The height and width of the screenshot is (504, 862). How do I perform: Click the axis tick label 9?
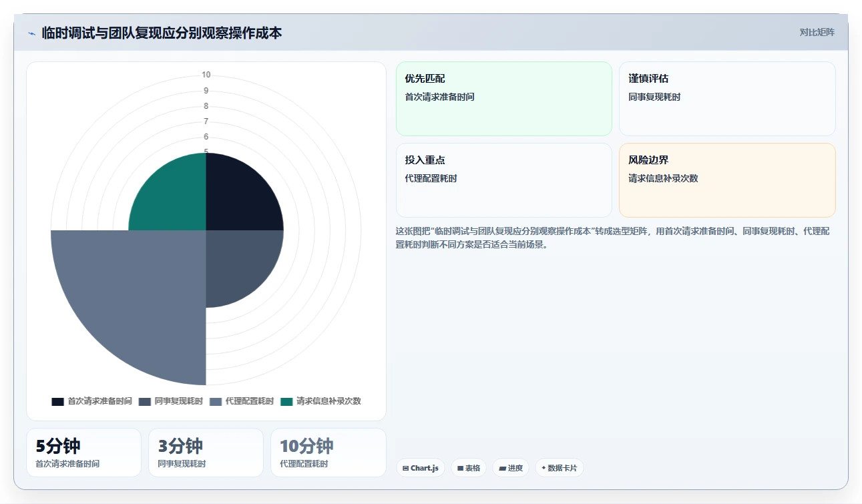tap(206, 91)
